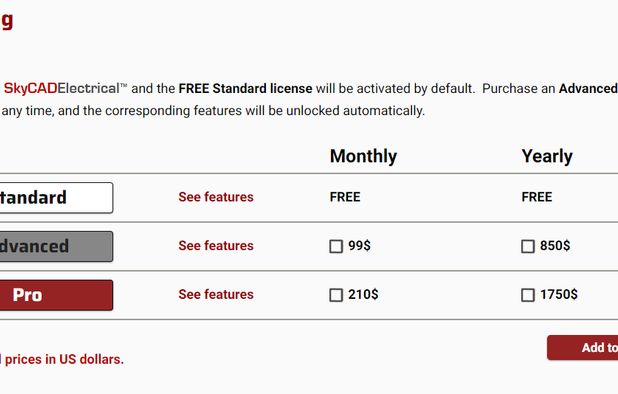The width and height of the screenshot is (618, 394).
Task: Click FREE under Monthly for Standard
Action: tap(345, 197)
